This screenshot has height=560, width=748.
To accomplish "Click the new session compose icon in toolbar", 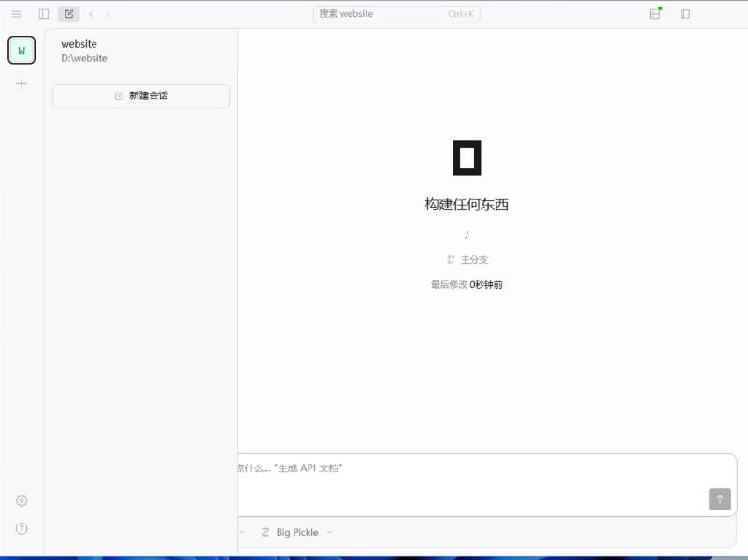I will click(x=68, y=14).
